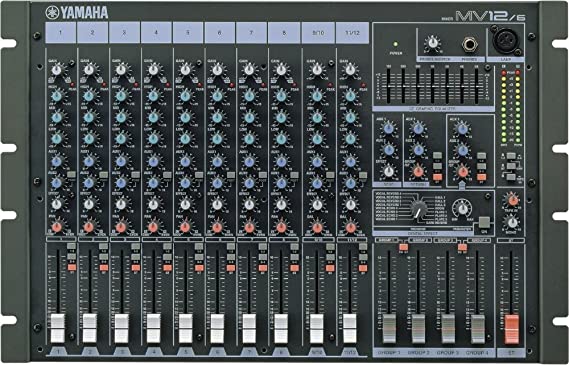Click the channel 11/12 label strip at top
This screenshot has height=365, width=569.
point(352,33)
